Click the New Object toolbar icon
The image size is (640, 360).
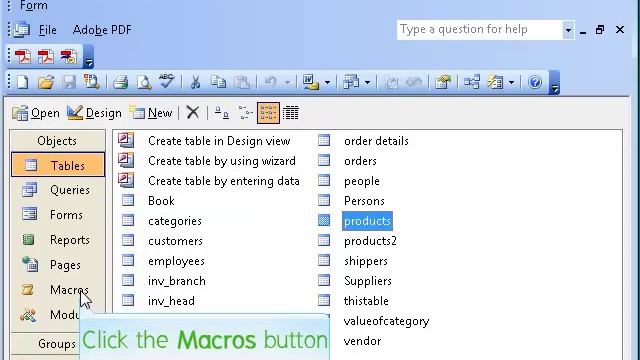point(495,82)
